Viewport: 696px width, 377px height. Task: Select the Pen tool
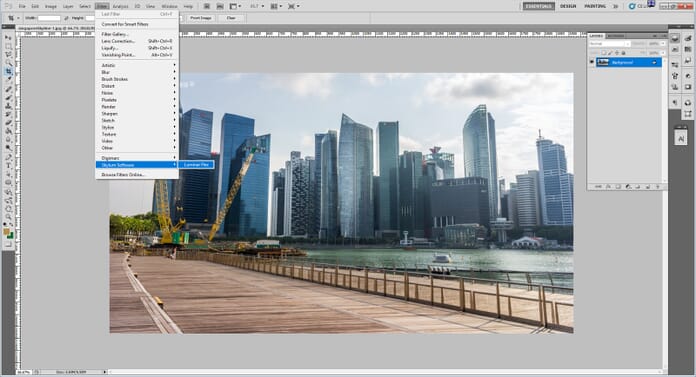click(x=8, y=157)
